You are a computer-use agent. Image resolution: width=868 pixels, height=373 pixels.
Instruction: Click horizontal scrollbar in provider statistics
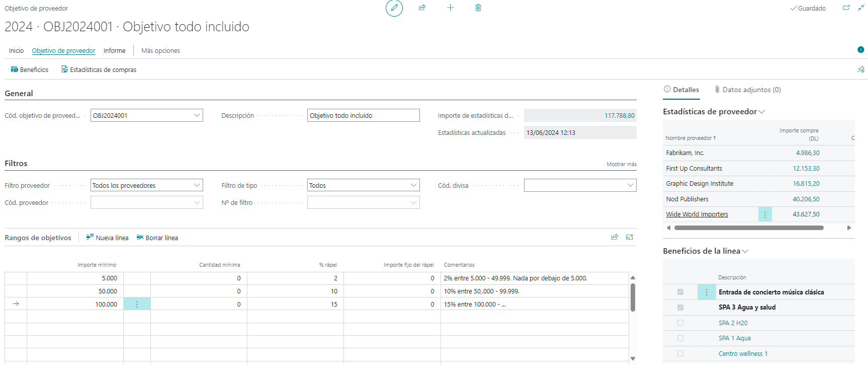(x=749, y=228)
